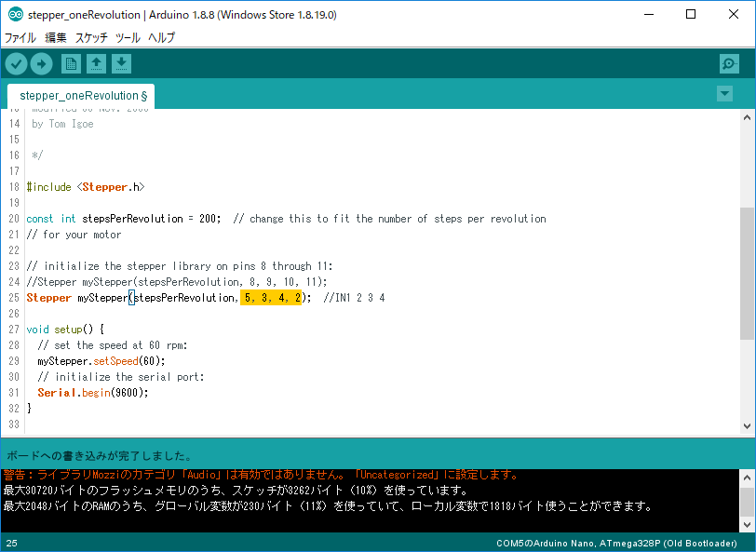This screenshot has height=552, width=756.
Task: Save sketch with the down-arrow icon
Action: click(x=121, y=63)
